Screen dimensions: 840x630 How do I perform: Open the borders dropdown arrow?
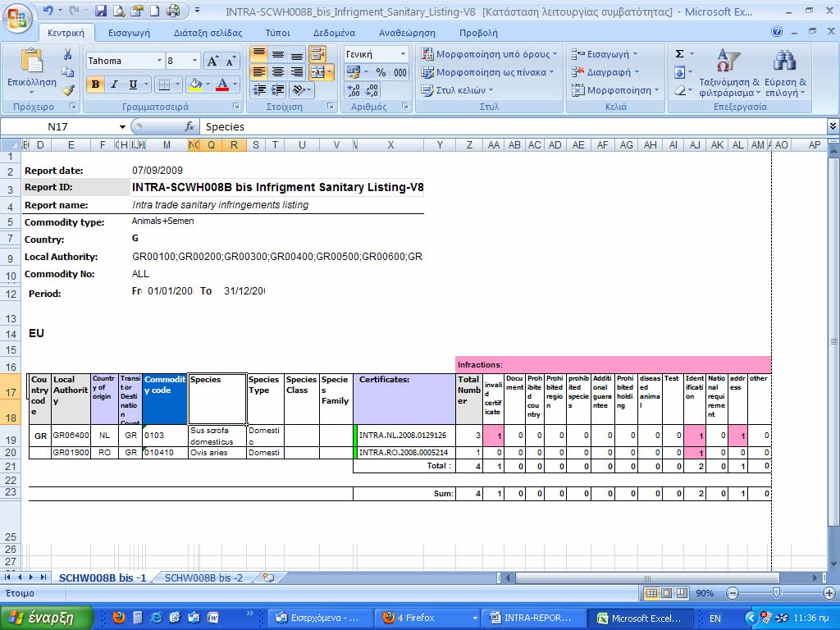[x=177, y=84]
